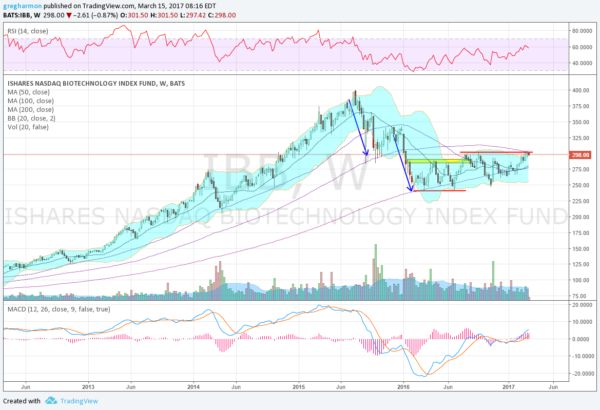This screenshot has width=600, height=410.
Task: Click the 2014 label on time axis
Action: [x=193, y=387]
